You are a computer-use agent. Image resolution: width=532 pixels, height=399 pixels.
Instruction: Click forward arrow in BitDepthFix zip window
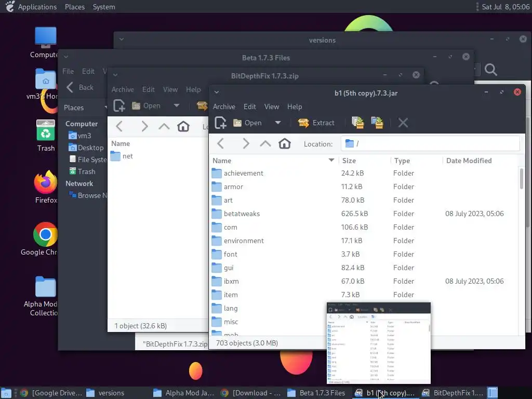144,127
